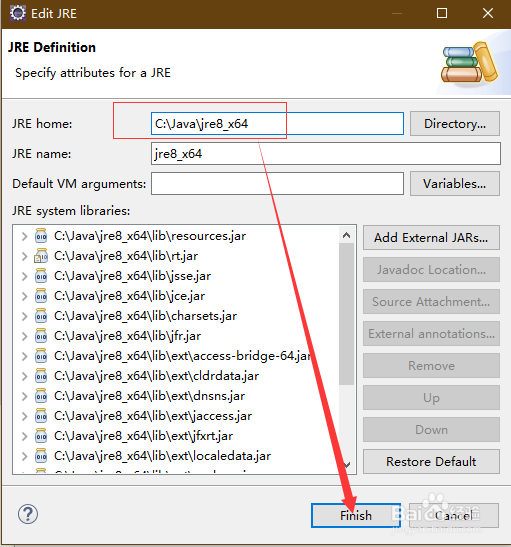The image size is (511, 547).
Task: Confirm with the Finish button
Action: point(356,515)
